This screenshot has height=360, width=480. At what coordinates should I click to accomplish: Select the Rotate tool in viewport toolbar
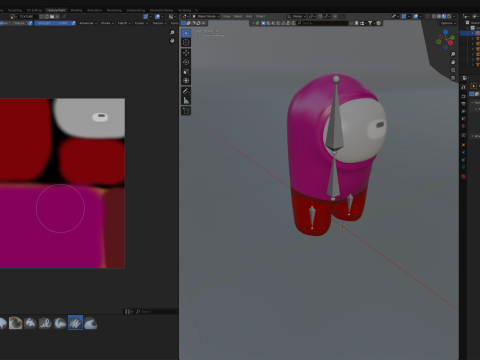(x=186, y=62)
